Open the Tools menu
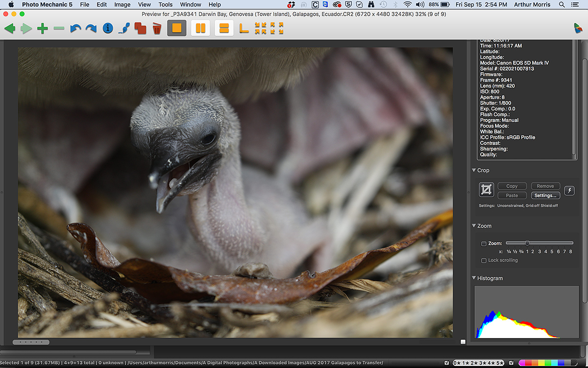This screenshot has height=368, width=588. (166, 4)
